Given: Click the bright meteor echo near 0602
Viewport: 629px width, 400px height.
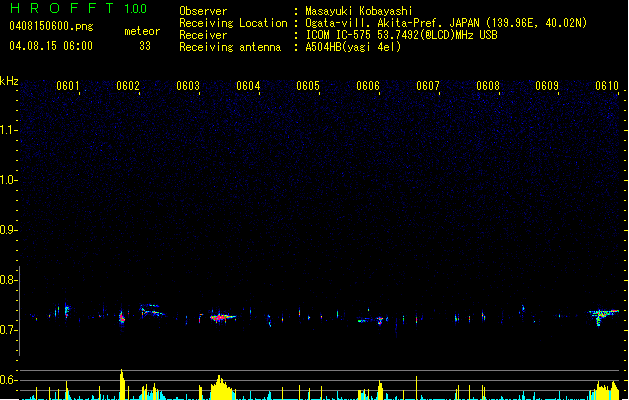Looking at the screenshot, I should (x=122, y=318).
